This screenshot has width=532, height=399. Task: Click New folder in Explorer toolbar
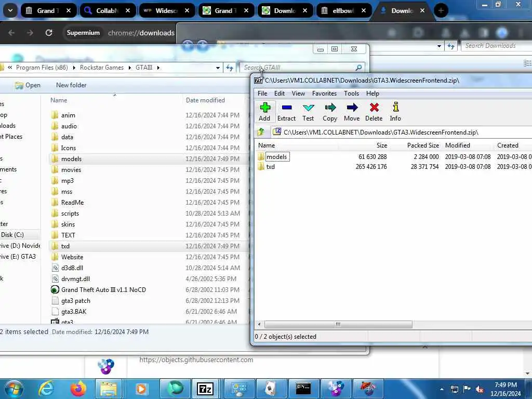pyautogui.click(x=71, y=85)
